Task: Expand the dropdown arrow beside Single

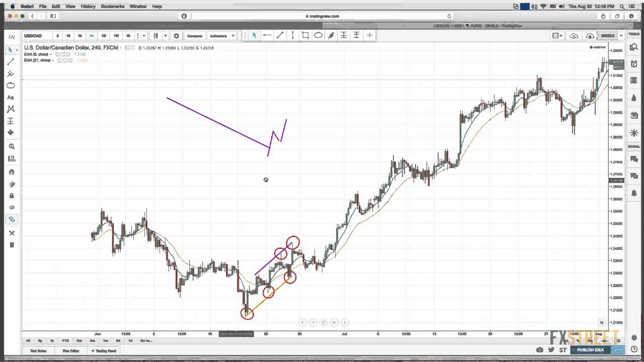Action: tap(621, 36)
